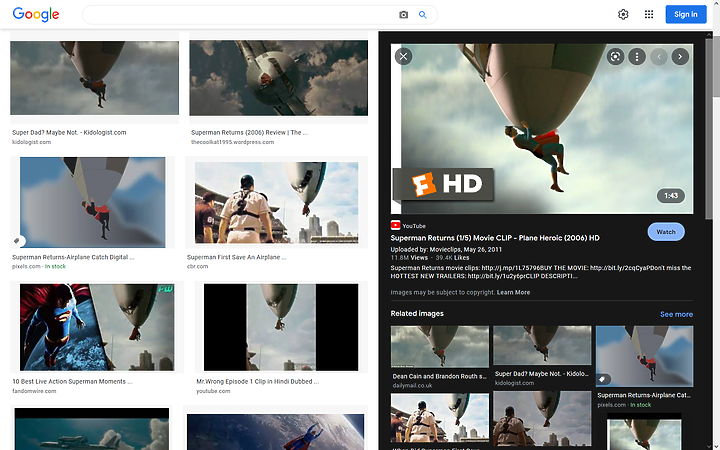
Task: Open related baseball catcher stadium image
Action: [439, 417]
